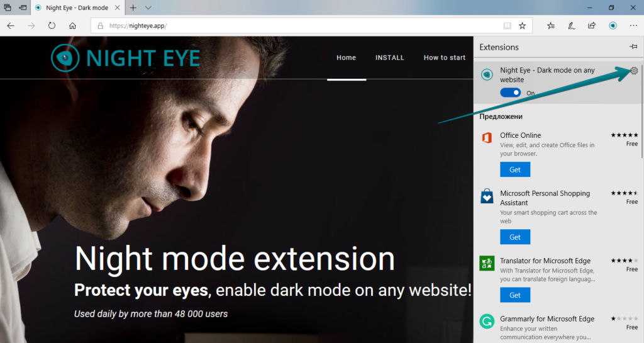Open the Office Online extension title
Viewport: 644px width, 343px height.
click(520, 135)
